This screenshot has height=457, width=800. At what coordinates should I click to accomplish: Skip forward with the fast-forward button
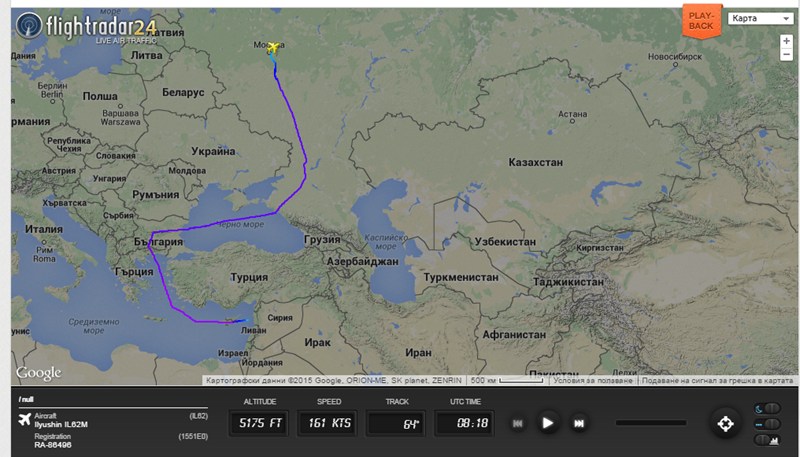coord(579,423)
